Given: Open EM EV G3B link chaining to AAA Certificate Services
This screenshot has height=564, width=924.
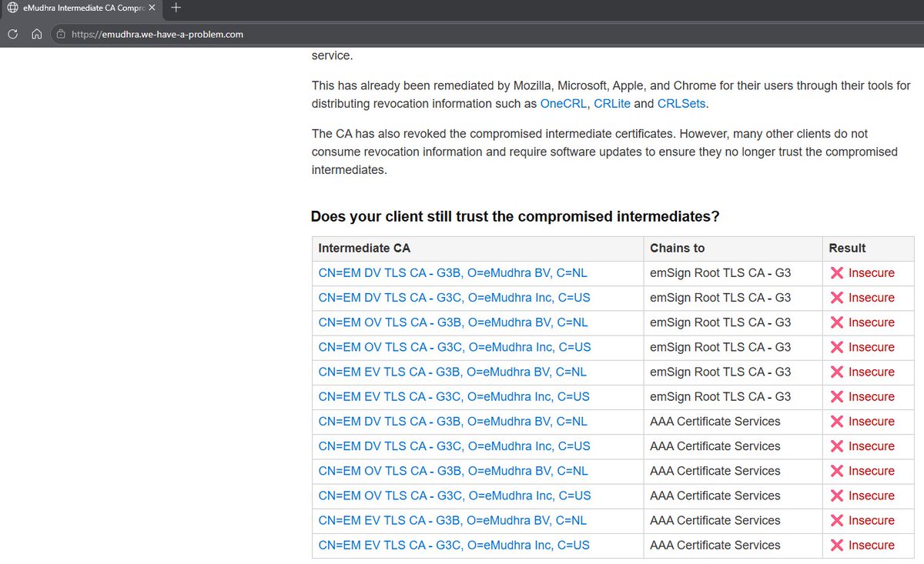Looking at the screenshot, I should coord(453,520).
